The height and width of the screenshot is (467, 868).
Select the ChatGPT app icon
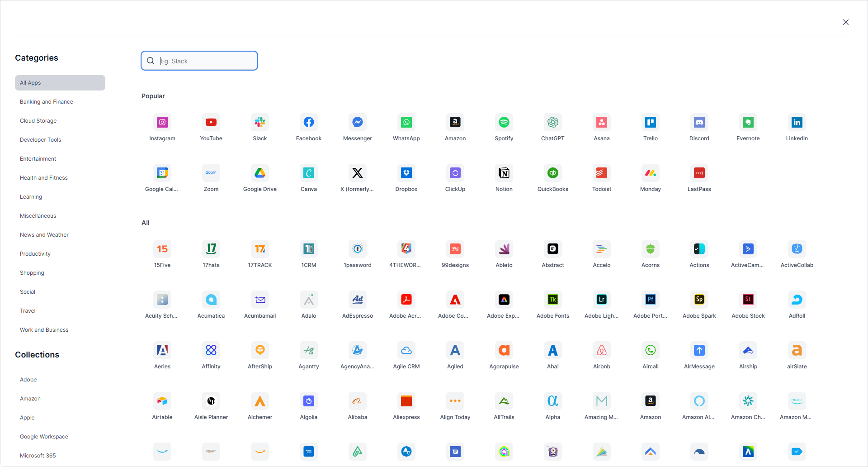[553, 122]
